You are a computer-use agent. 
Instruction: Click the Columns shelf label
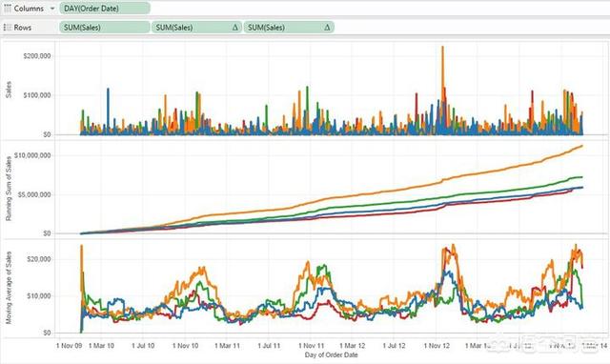tap(30, 9)
